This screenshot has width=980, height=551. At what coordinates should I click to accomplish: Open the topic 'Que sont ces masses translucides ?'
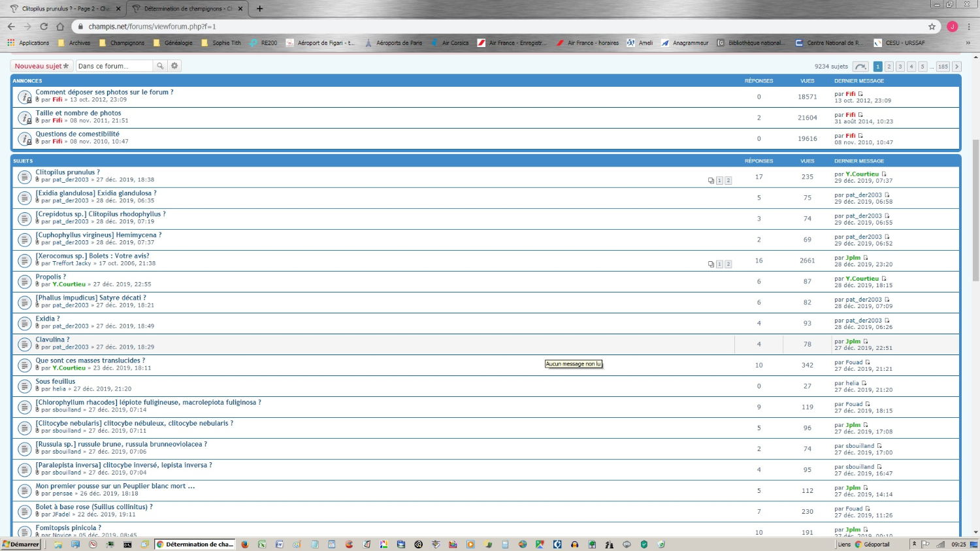pyautogui.click(x=90, y=360)
